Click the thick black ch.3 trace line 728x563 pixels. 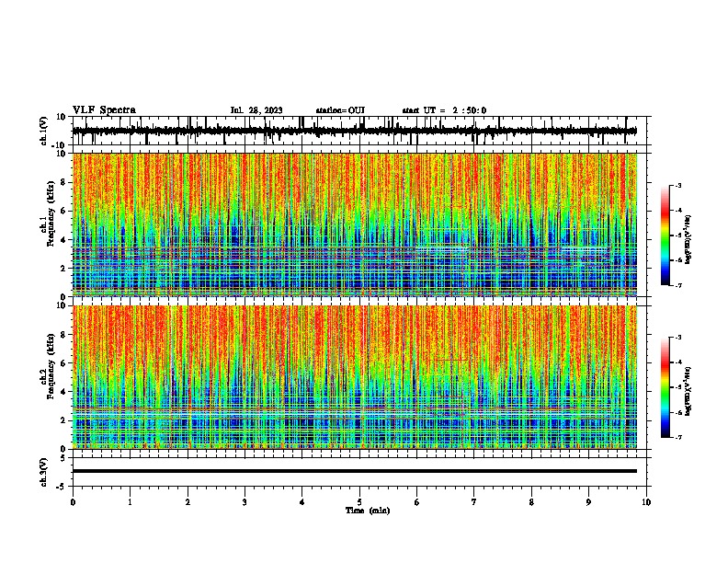point(355,471)
